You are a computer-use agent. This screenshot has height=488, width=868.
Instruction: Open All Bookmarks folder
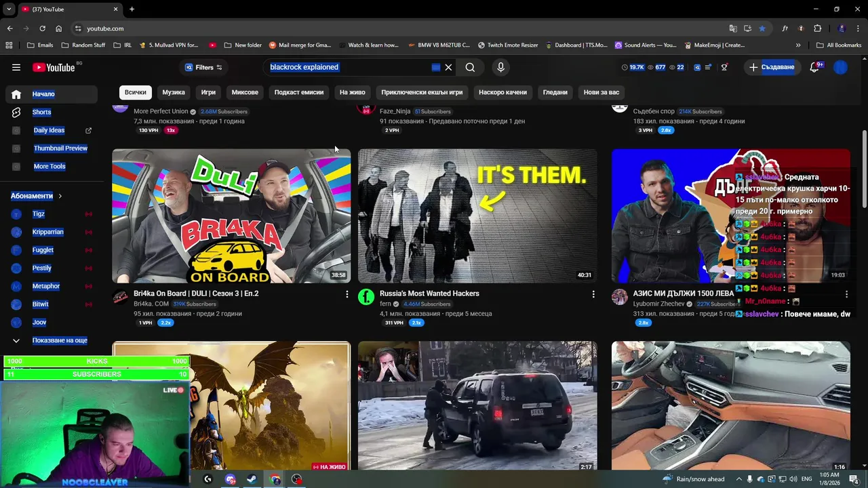tap(839, 45)
